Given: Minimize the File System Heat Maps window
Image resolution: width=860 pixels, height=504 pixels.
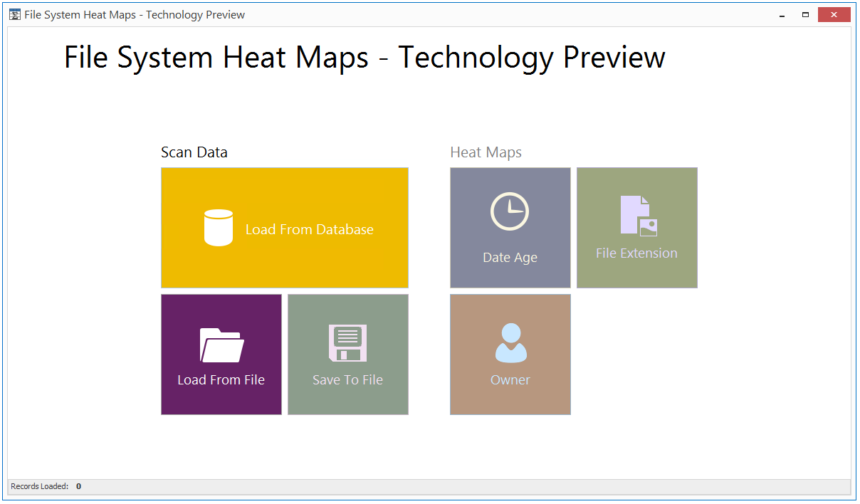Looking at the screenshot, I should coord(782,14).
